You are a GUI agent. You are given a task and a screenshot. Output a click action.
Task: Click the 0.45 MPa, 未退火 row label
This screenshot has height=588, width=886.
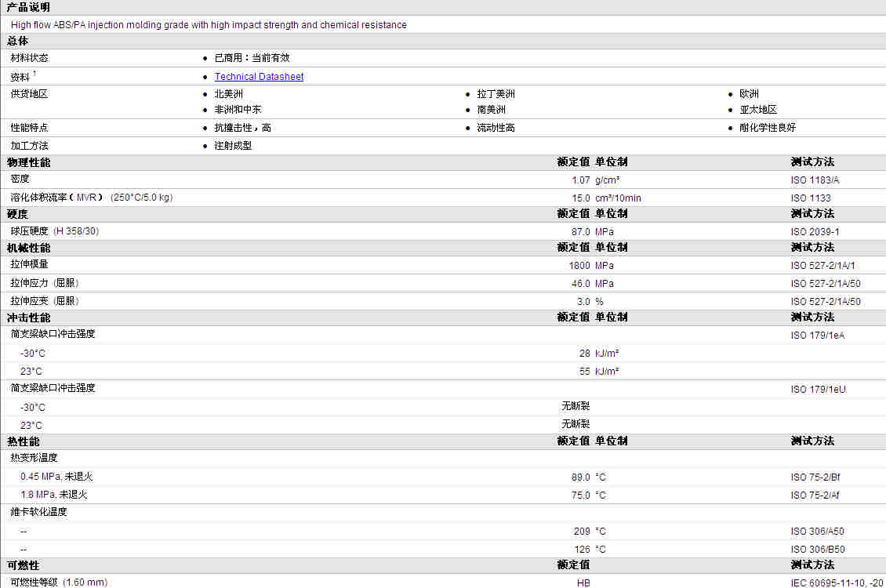(x=56, y=477)
